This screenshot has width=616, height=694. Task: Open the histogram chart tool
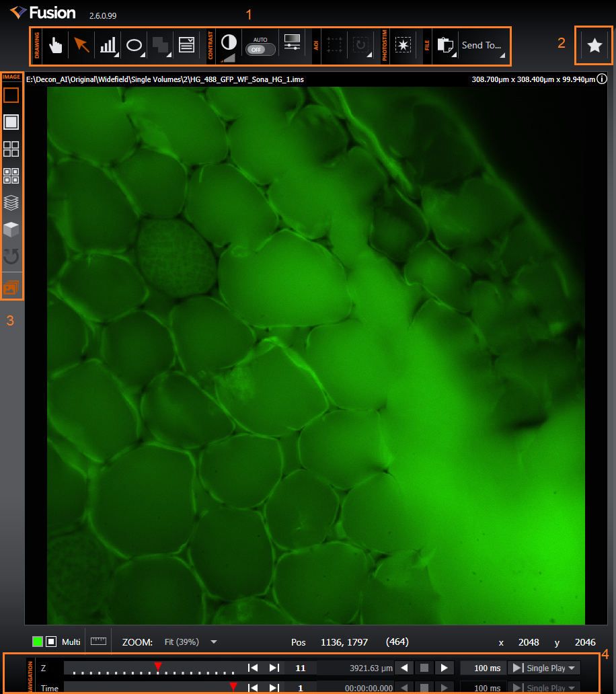coord(108,45)
